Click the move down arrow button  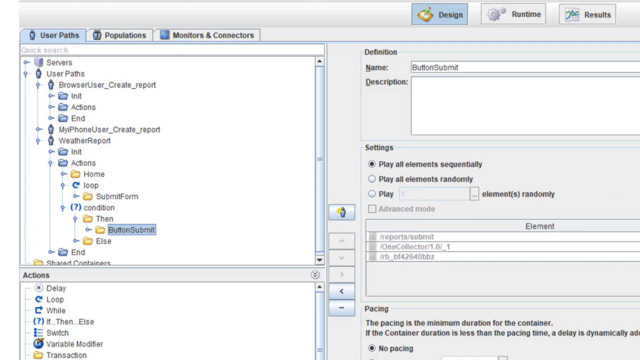(x=342, y=258)
